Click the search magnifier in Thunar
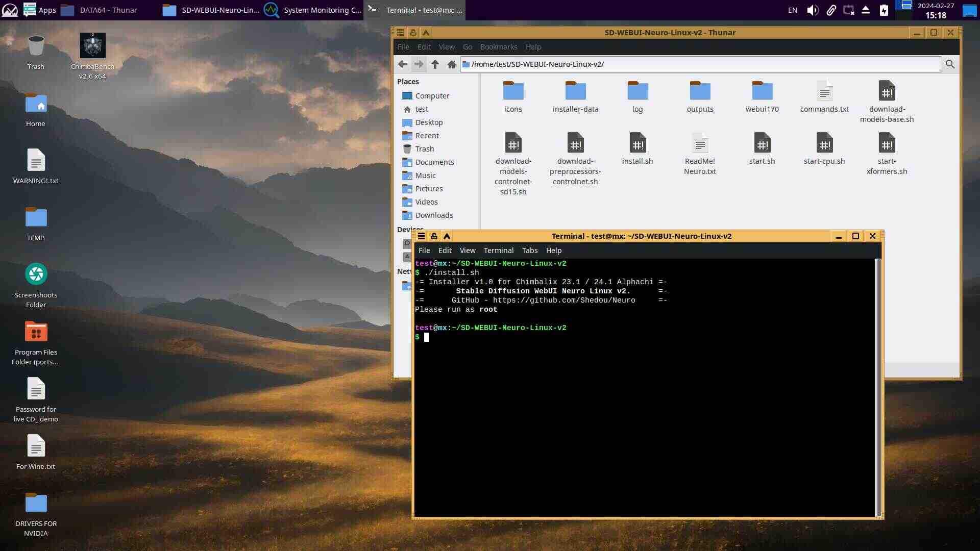Image resolution: width=980 pixels, height=551 pixels. 950,64
